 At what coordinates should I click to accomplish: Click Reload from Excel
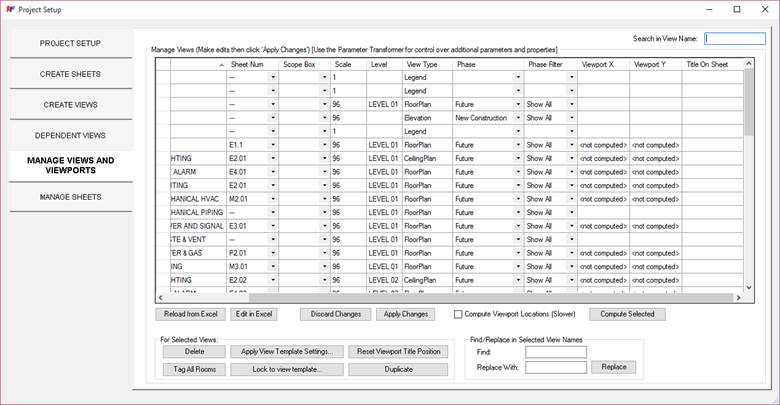point(192,314)
